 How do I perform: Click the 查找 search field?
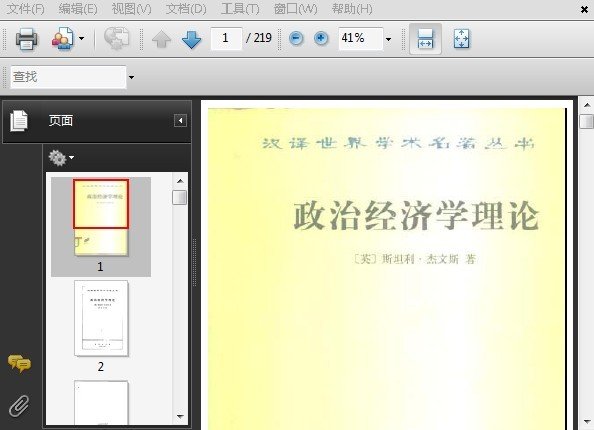(x=68, y=77)
